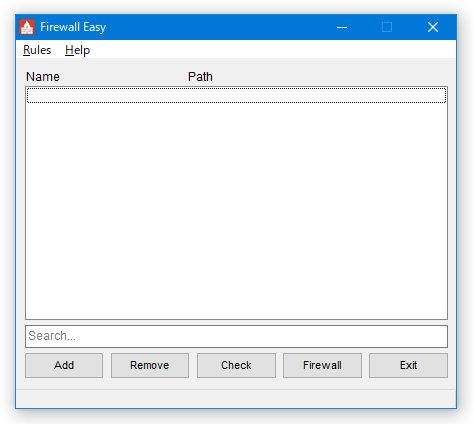The width and height of the screenshot is (474, 424).
Task: Select the empty first row in rules list
Action: [x=236, y=95]
